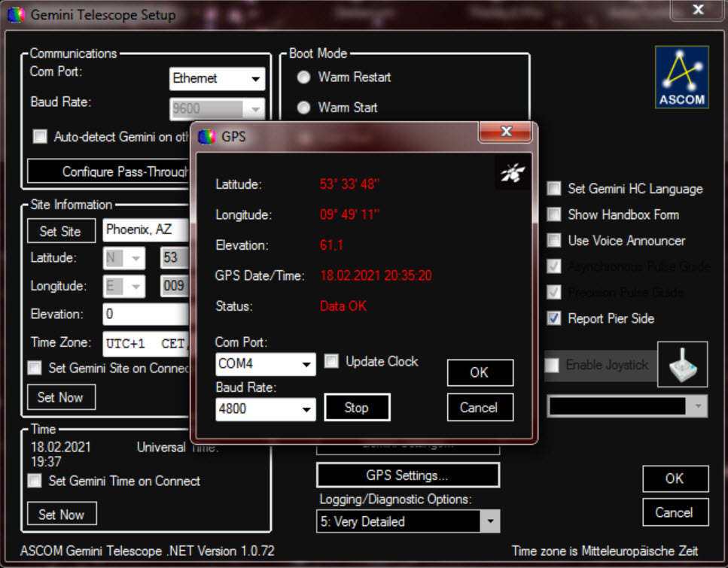Open the Longitude E hemisphere dropdown

coord(136,287)
